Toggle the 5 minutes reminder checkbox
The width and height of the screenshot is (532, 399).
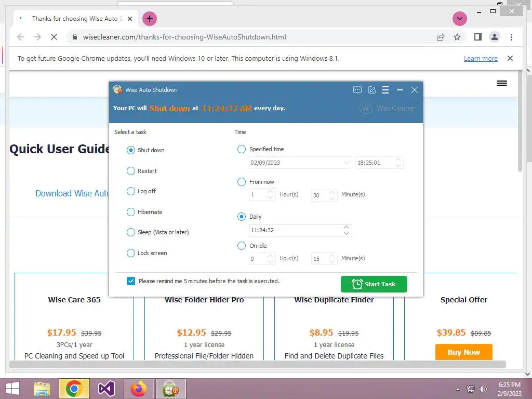point(131,281)
